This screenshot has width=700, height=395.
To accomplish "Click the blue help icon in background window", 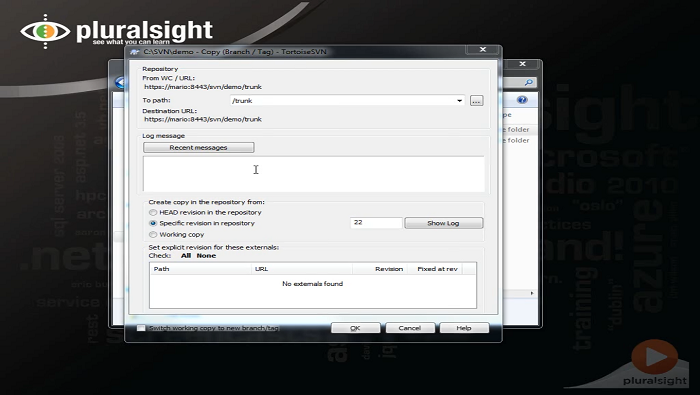I will pyautogui.click(x=522, y=100).
